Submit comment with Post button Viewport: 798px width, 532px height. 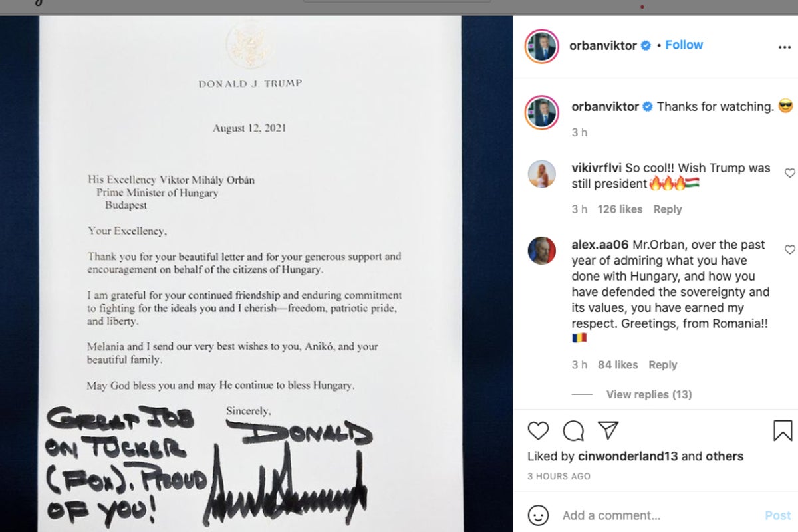coord(777,515)
